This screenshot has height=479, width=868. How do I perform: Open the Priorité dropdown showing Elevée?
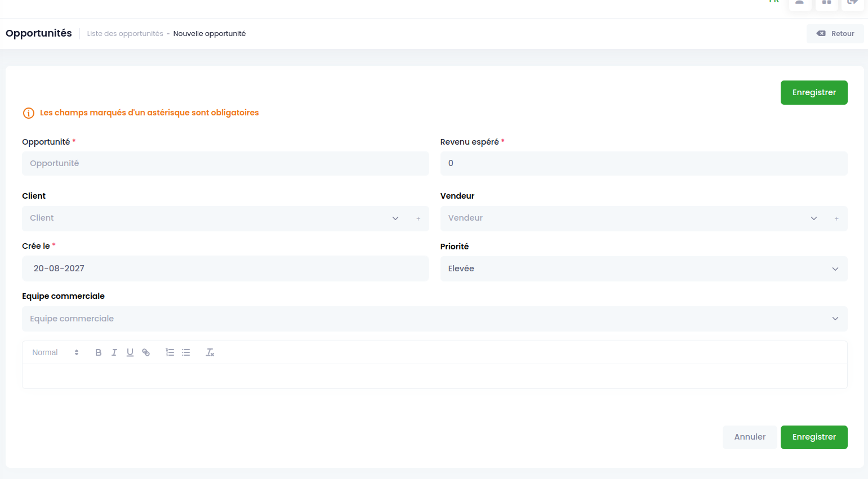(x=644, y=268)
